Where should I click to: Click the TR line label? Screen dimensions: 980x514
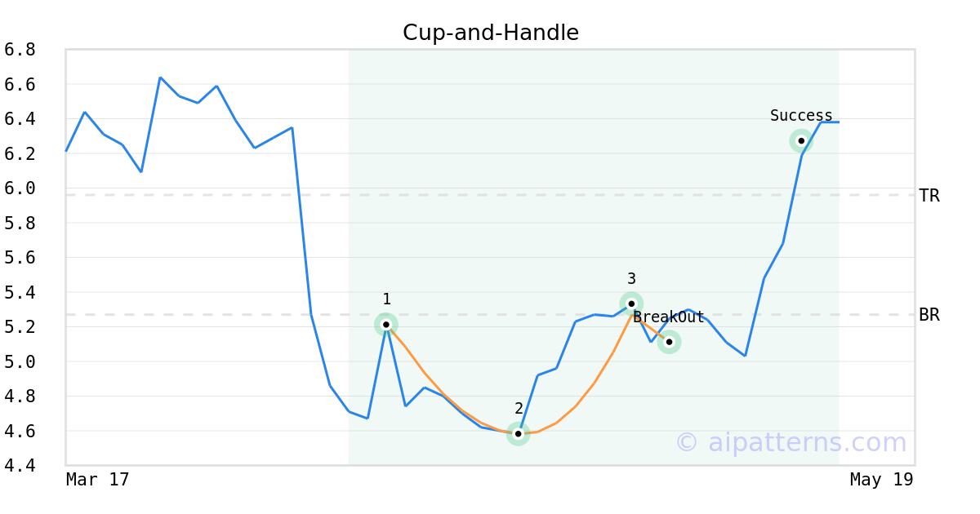coord(929,196)
